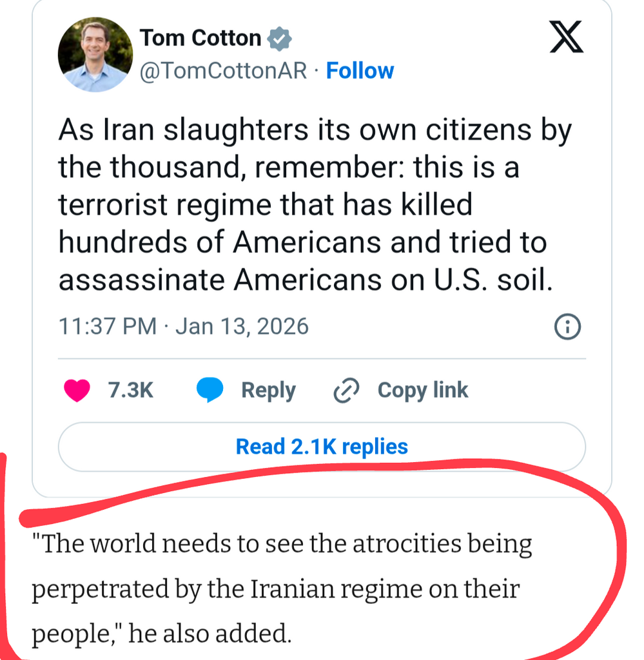Click the 11:37 PM time text
The width and height of the screenshot is (644, 660).
coord(107,326)
